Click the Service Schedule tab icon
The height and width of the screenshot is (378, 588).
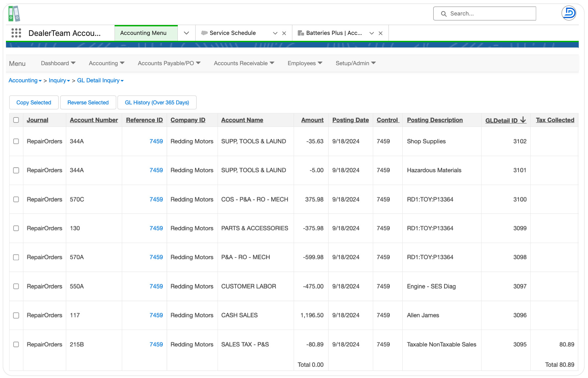pos(204,33)
